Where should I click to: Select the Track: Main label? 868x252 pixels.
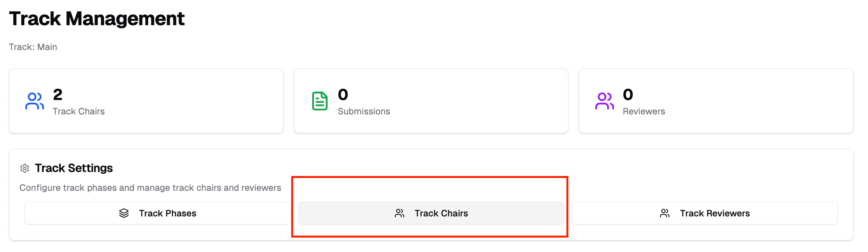coord(33,47)
